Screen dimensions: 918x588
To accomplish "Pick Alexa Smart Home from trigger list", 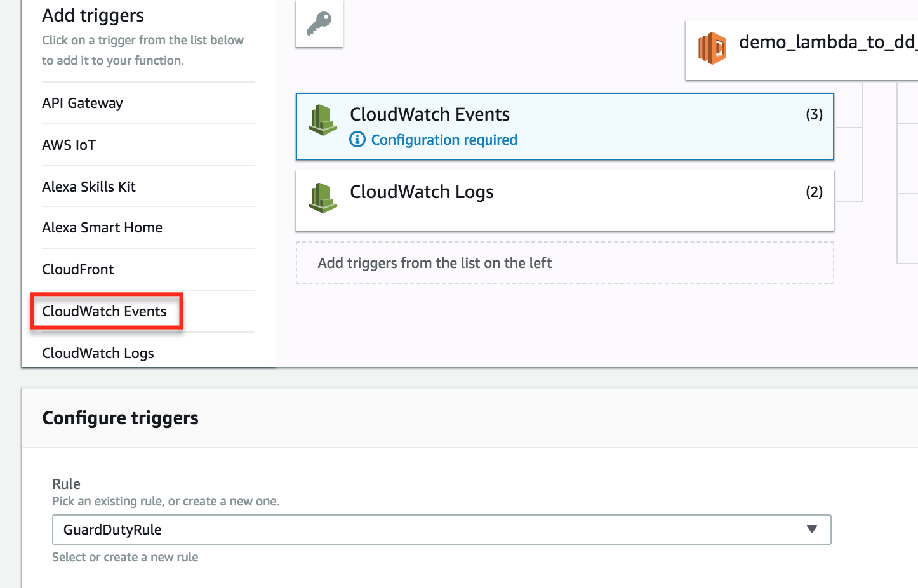I will pos(102,227).
